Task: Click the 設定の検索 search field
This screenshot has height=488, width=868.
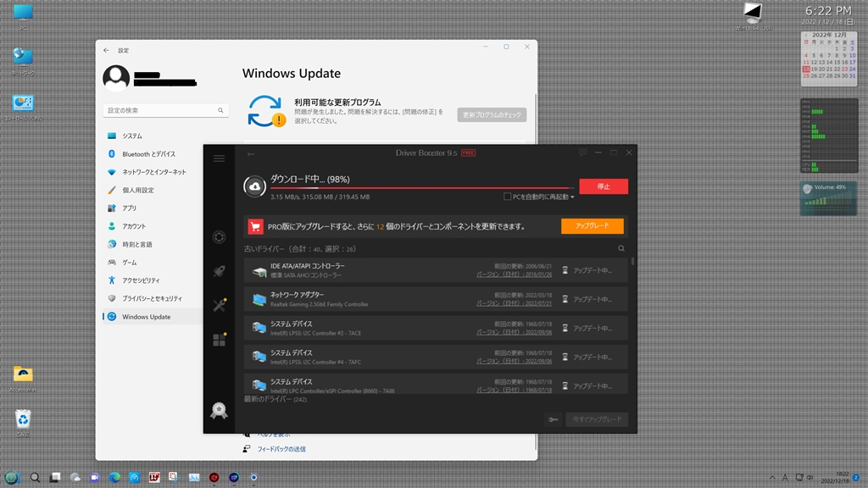Action: (x=165, y=110)
